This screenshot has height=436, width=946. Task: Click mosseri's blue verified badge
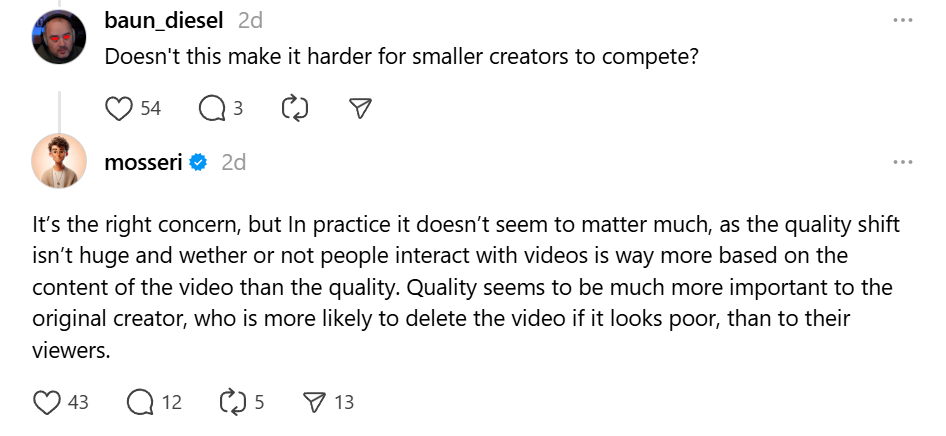coord(198,162)
